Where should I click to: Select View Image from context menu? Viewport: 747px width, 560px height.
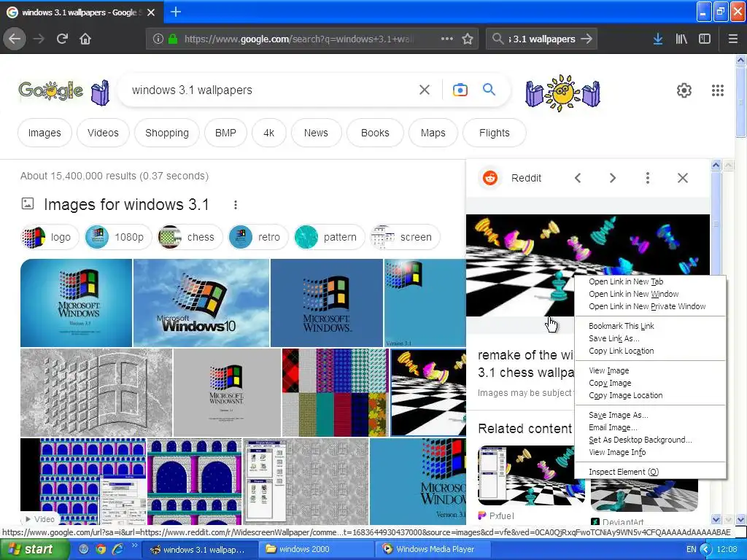[650, 370]
